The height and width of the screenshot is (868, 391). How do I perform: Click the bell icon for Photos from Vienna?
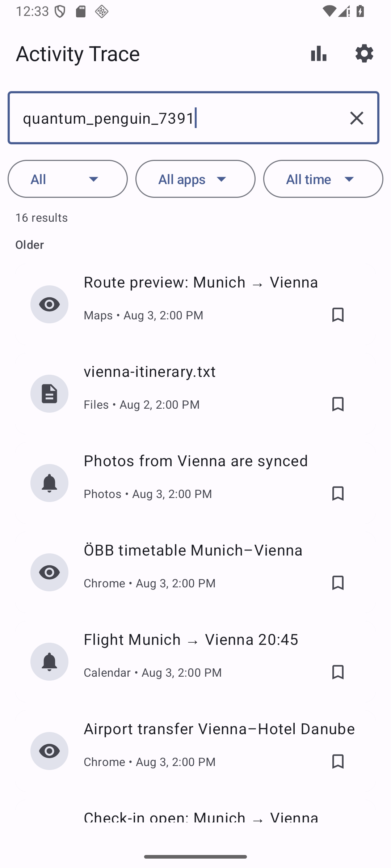coord(49,483)
